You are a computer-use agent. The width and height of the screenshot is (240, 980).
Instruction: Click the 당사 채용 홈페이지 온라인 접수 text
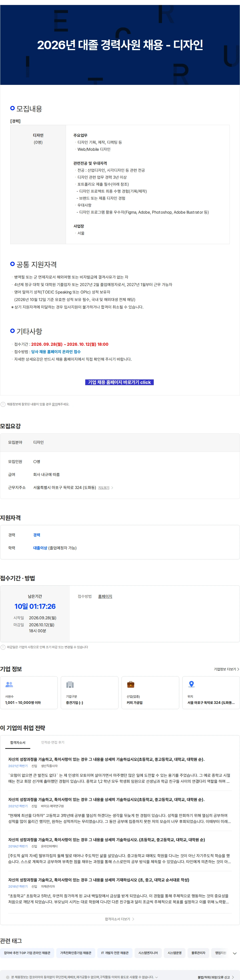(x=56, y=351)
